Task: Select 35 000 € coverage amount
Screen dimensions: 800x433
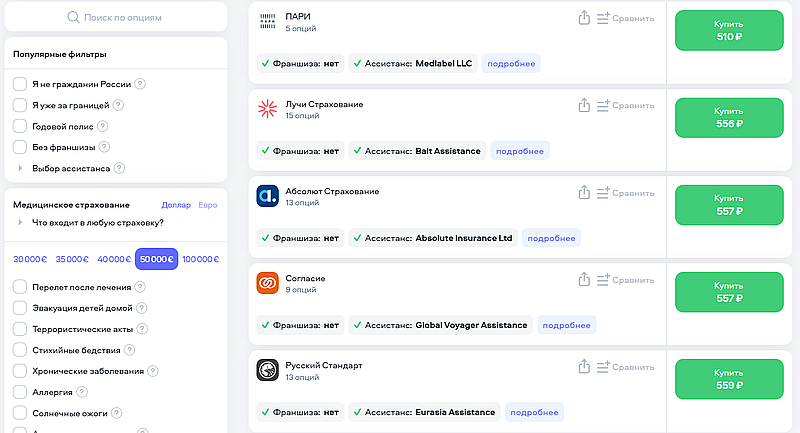Action: pos(72,259)
